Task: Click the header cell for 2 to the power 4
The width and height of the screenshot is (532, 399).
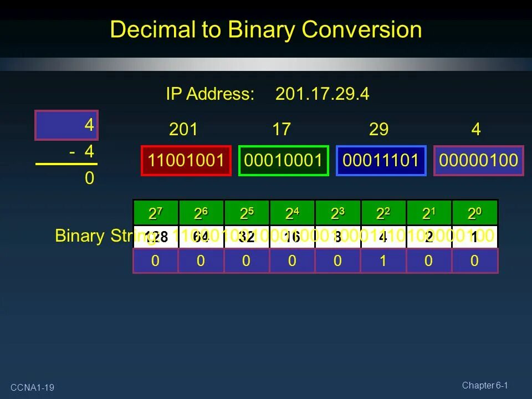Action: (x=292, y=213)
